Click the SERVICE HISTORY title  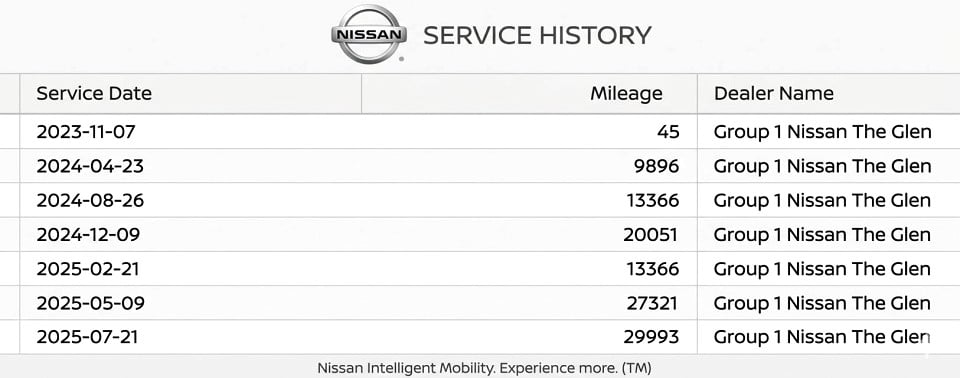coord(537,36)
